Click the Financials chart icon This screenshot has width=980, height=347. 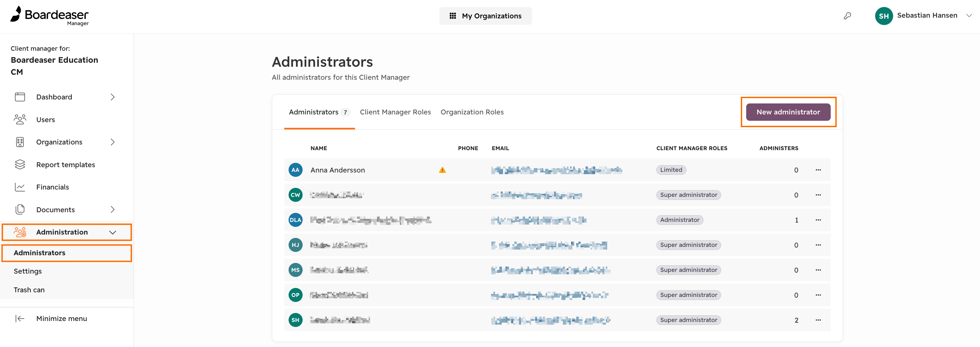coord(20,187)
